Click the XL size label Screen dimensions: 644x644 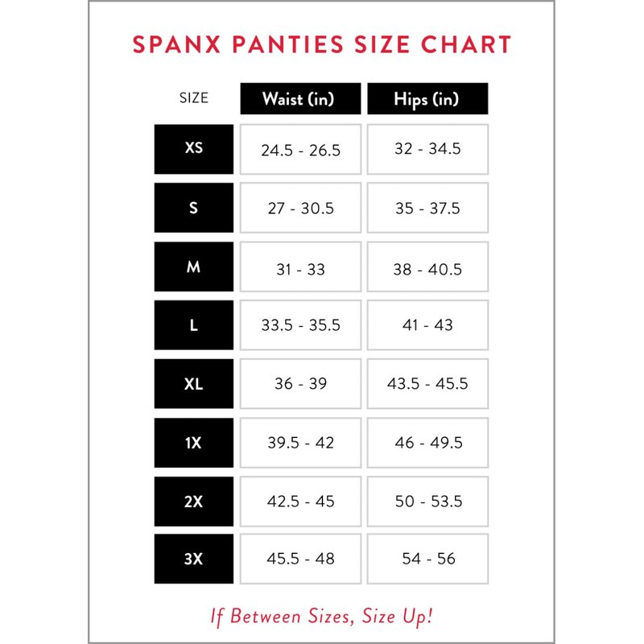point(193,384)
